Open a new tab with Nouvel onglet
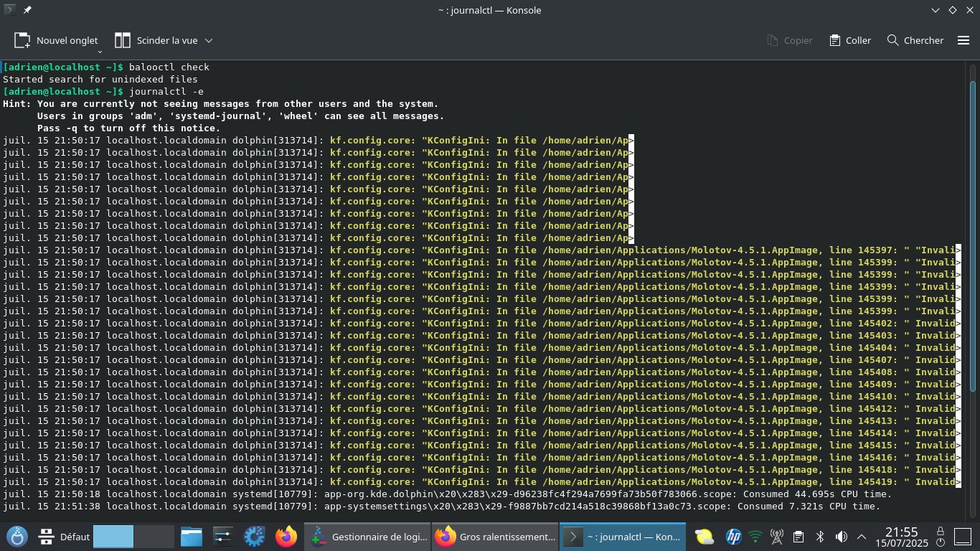The width and height of the screenshot is (980, 551). (x=56, y=40)
